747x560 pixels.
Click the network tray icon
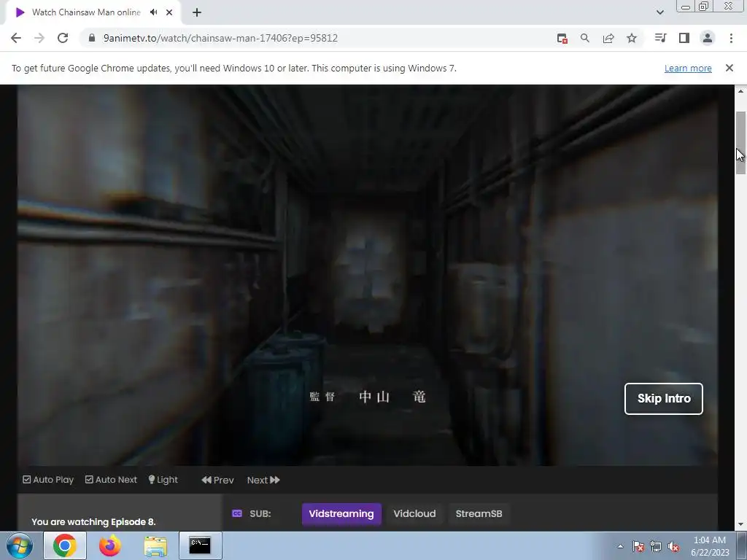656,547
